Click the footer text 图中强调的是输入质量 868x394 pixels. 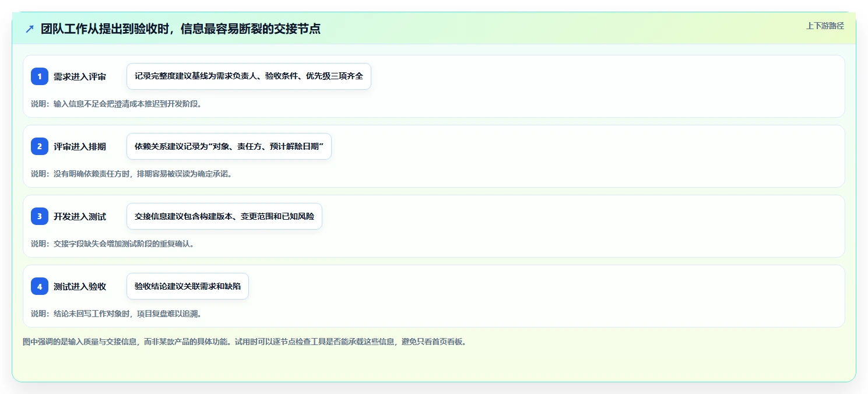pyautogui.click(x=244, y=342)
